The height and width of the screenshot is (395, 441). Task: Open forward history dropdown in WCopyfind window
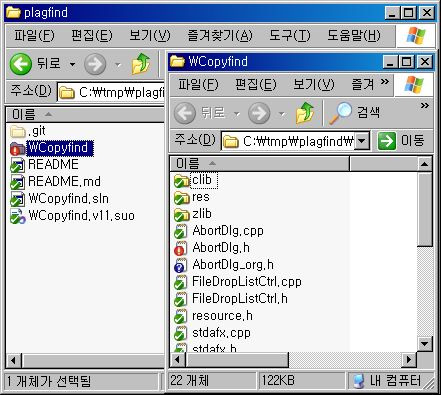click(x=282, y=114)
